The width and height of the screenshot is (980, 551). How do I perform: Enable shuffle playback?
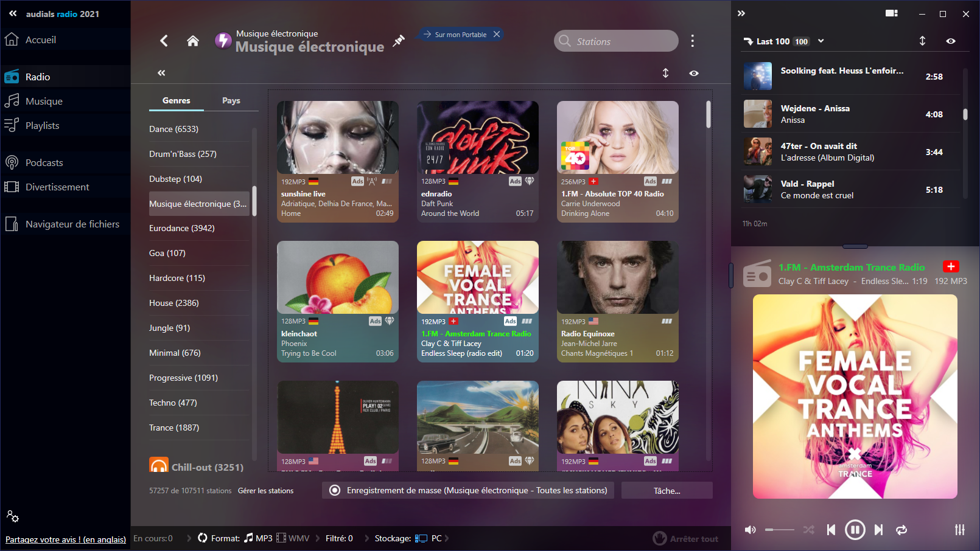(808, 530)
